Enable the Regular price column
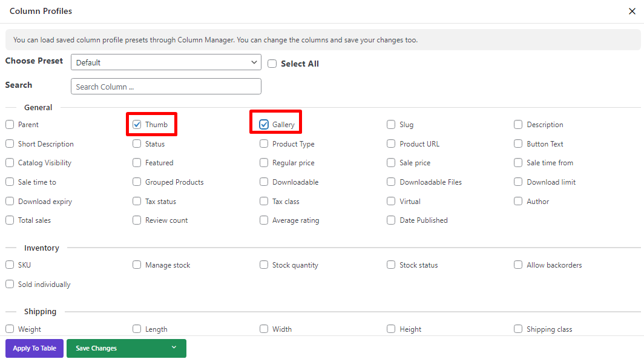This screenshot has width=644, height=359. [x=264, y=163]
